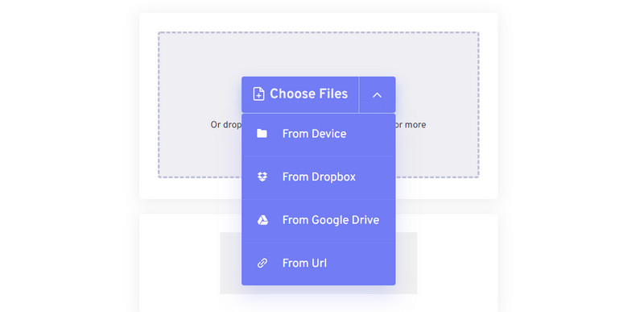The width and height of the screenshot is (644, 312).
Task: Click the file-plus icon on Choose Files
Action: click(258, 94)
